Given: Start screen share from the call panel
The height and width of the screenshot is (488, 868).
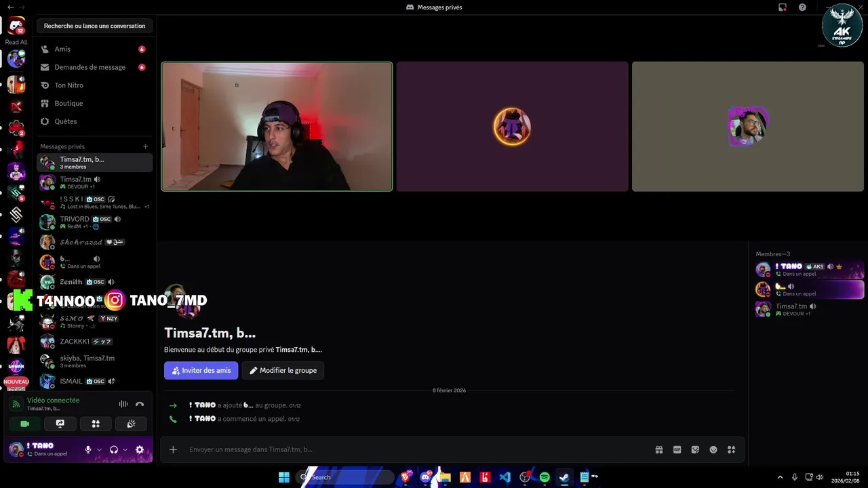Looking at the screenshot, I should click(x=60, y=424).
